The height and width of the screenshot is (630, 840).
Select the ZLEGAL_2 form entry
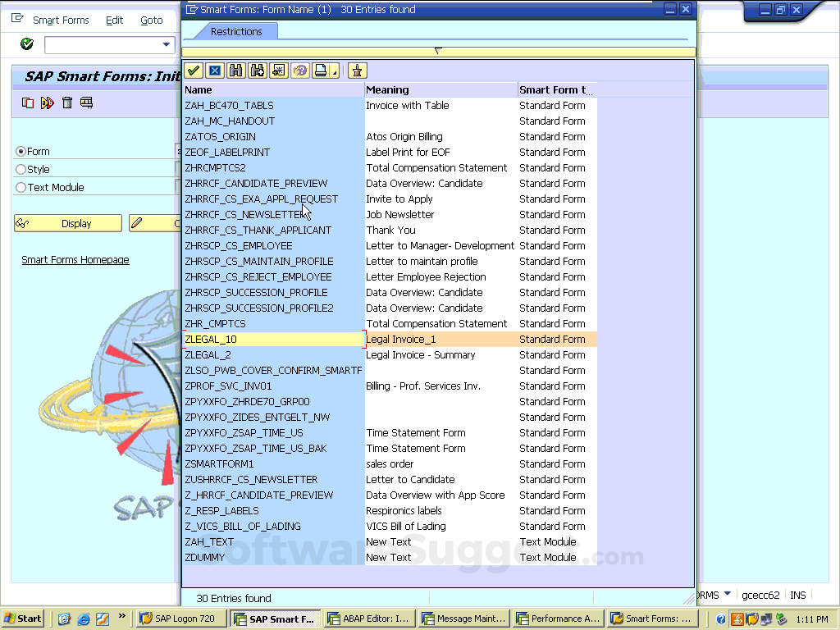point(208,355)
